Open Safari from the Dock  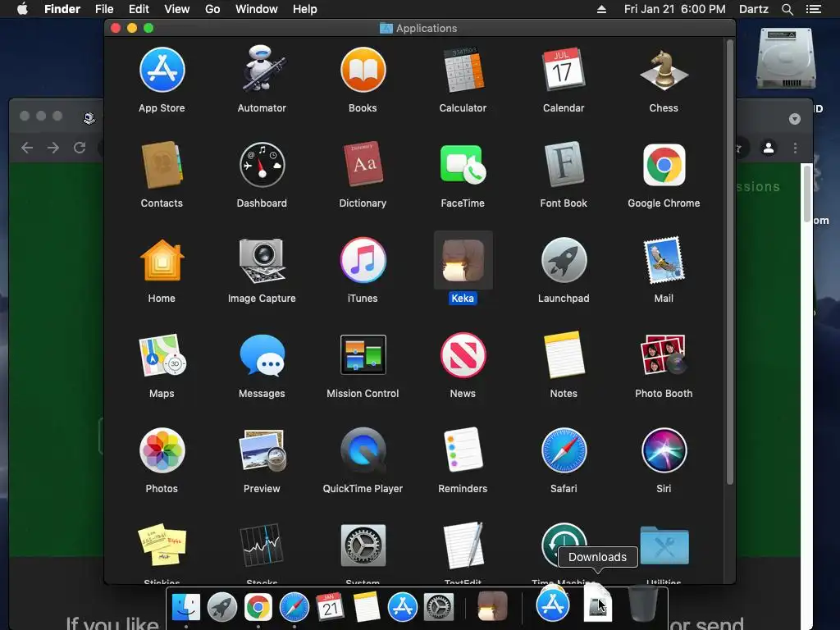[x=294, y=607]
